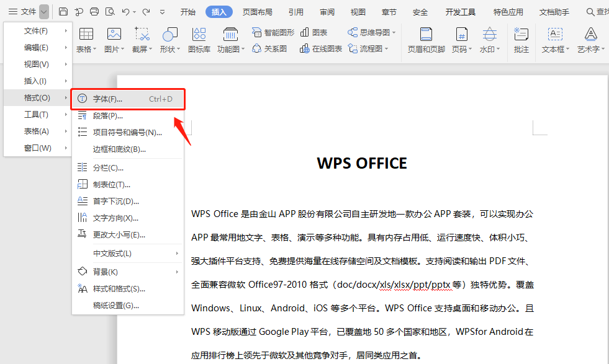This screenshot has height=364, width=609.
Task: Choose 文字方向(X)... text direction
Action: (x=128, y=218)
